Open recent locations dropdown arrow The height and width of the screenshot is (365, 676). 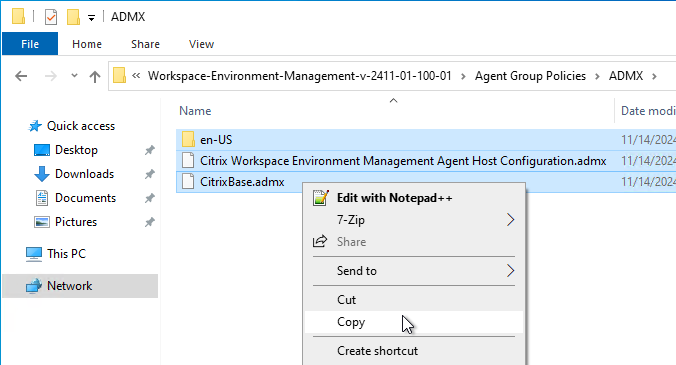(74, 76)
